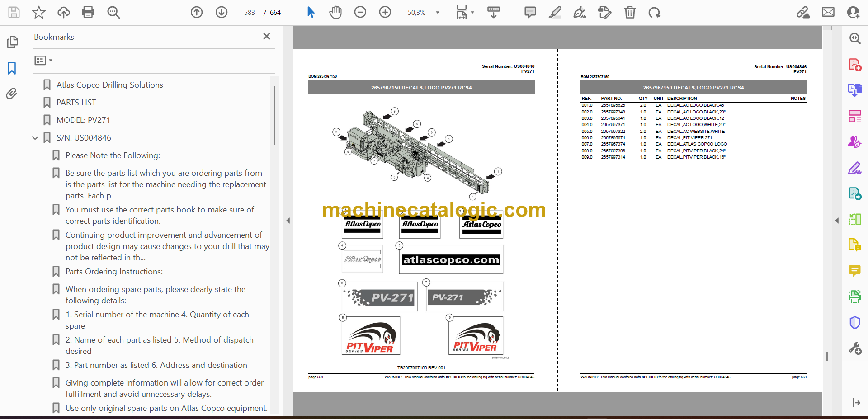
Task: Open the Protect shield tool
Action: [x=855, y=323]
